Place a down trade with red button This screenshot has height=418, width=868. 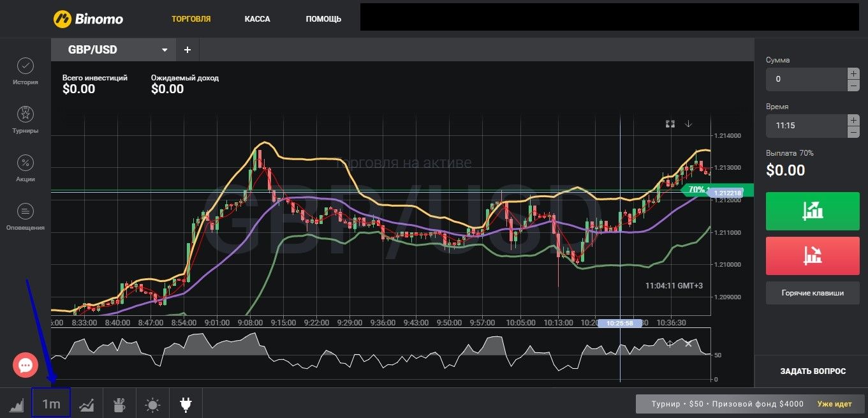click(x=813, y=256)
